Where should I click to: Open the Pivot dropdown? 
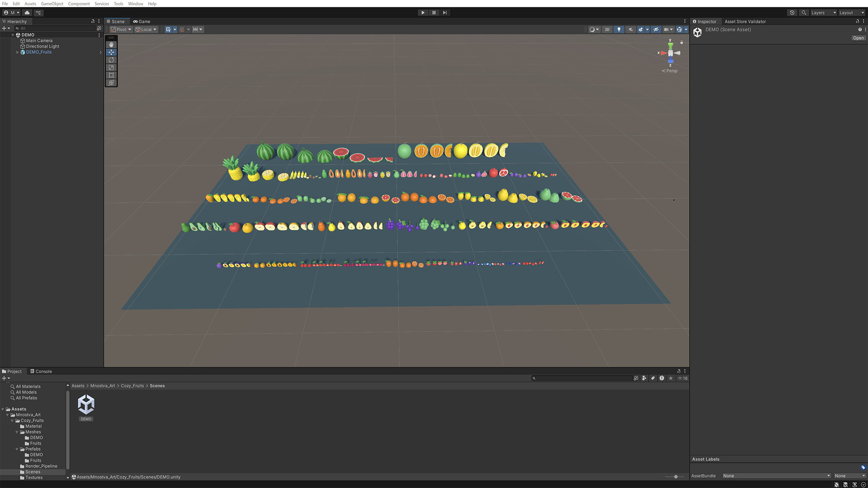pos(121,29)
